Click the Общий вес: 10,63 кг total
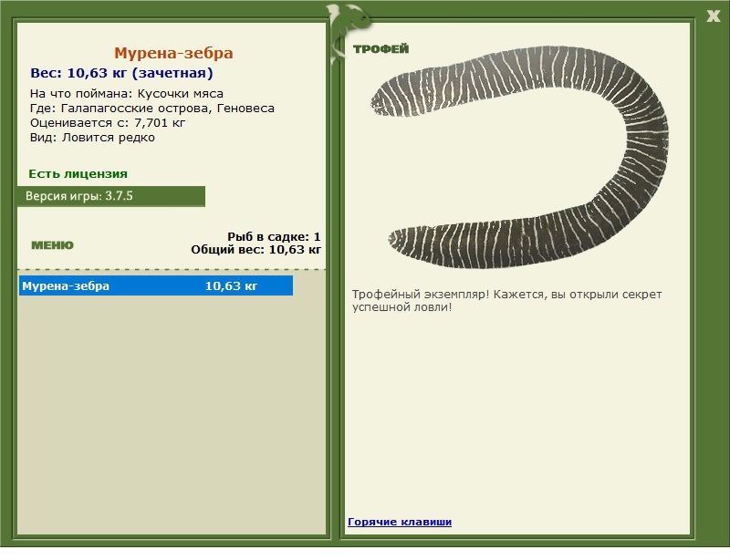The width and height of the screenshot is (730, 560). point(255,249)
